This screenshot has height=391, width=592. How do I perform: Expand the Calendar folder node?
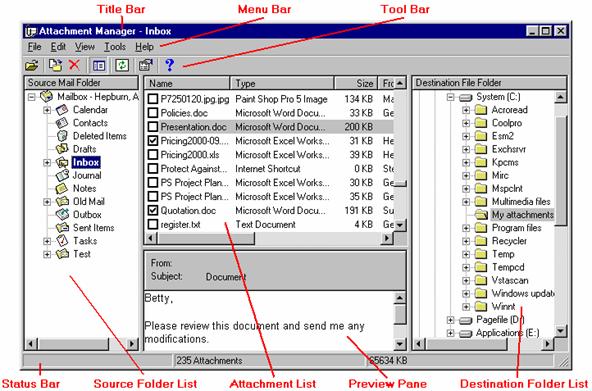pos(47,110)
